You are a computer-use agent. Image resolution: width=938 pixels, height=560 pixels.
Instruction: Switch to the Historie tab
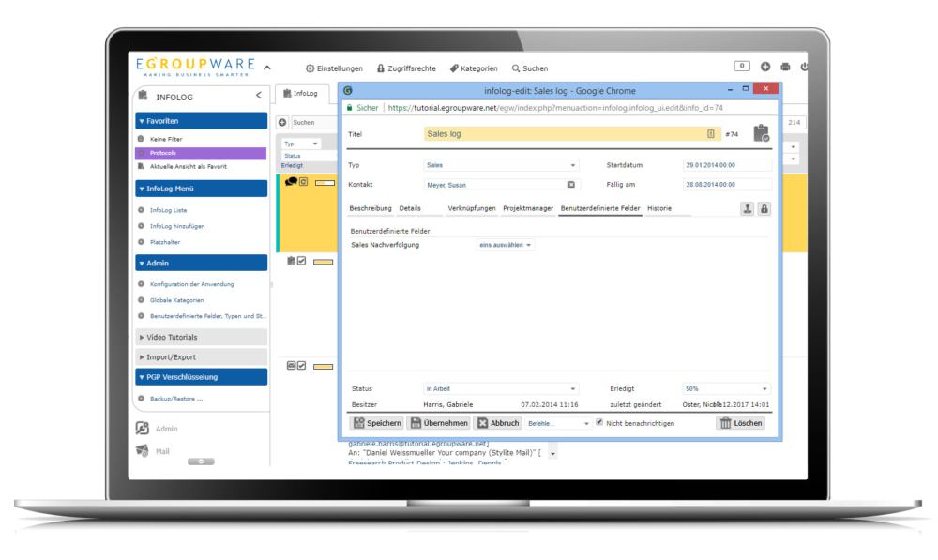pyautogui.click(x=659, y=208)
